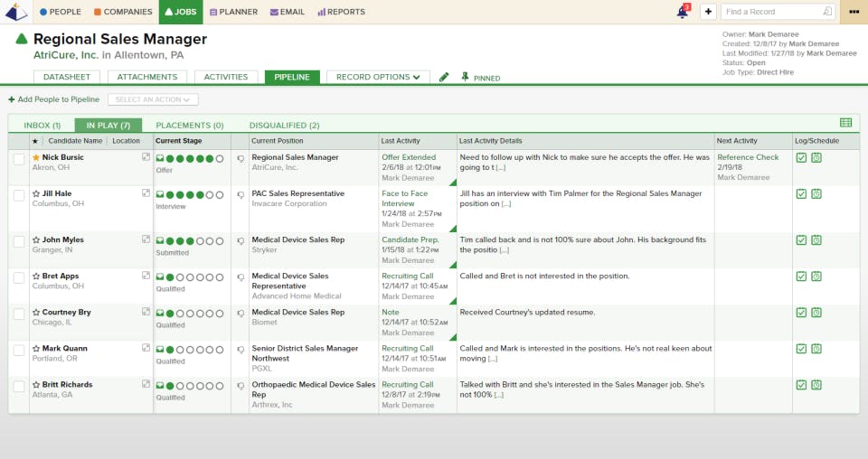Click the plus add-record button
Image resolution: width=868 pixels, height=459 pixels.
point(708,12)
